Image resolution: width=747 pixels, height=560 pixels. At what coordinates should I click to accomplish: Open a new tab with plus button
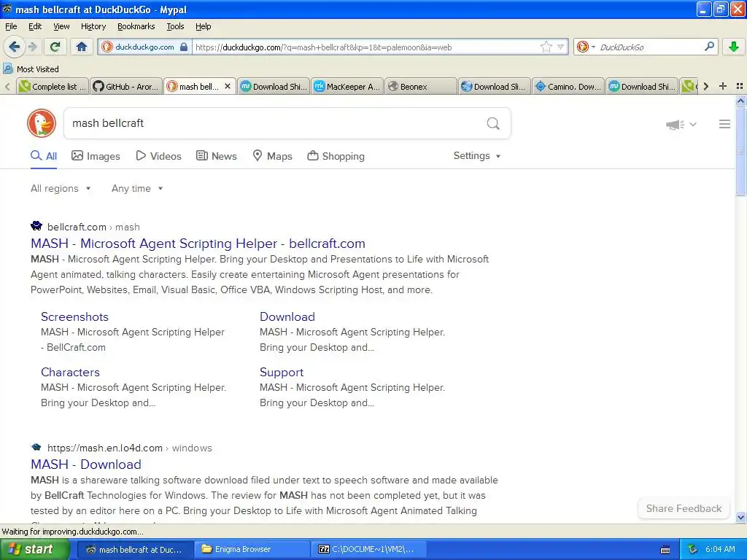pos(723,86)
